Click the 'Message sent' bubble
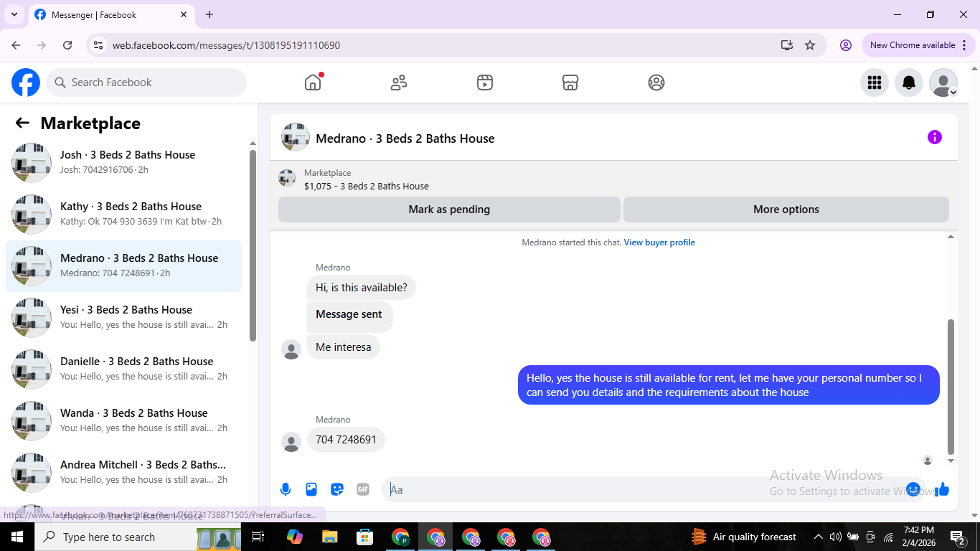Screen dimensions: 980x551 [349, 316]
